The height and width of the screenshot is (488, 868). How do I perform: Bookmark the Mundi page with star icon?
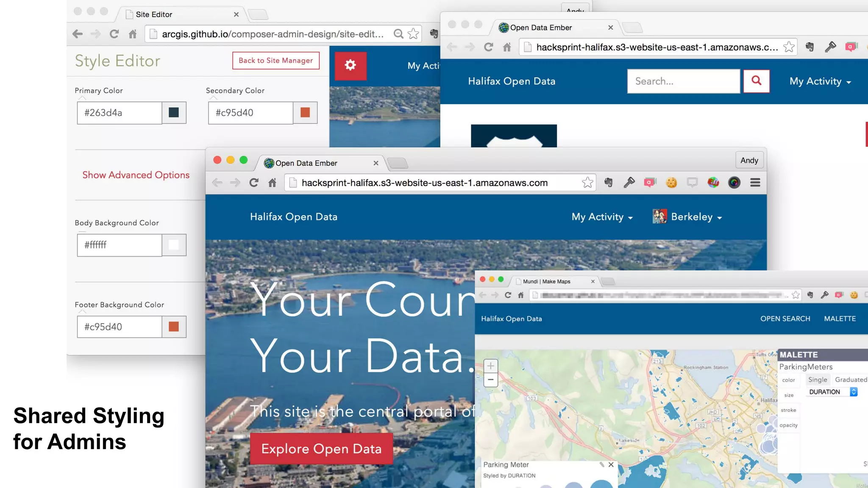point(796,295)
